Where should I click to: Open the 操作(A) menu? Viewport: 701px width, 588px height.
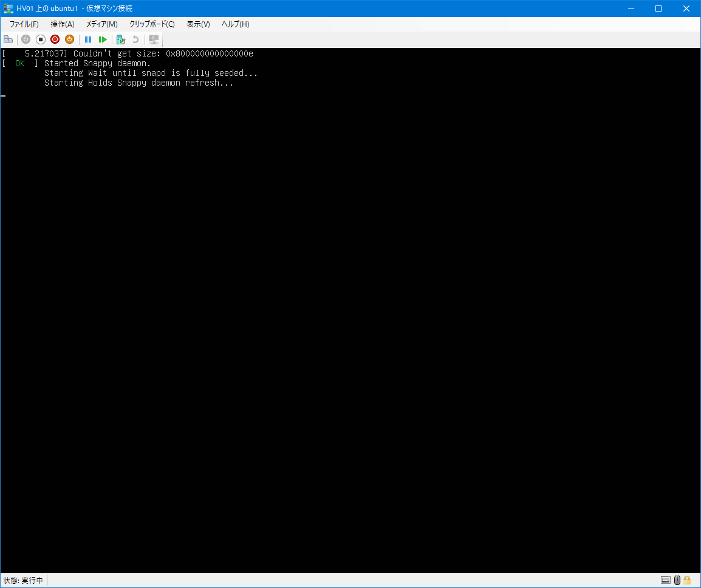[x=62, y=24]
